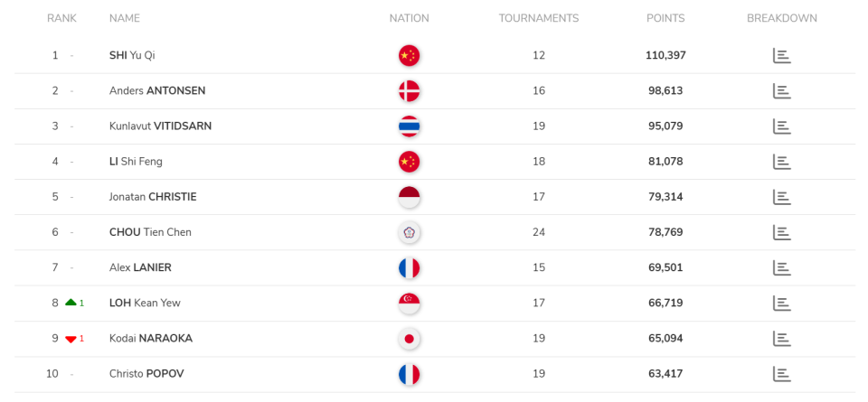The width and height of the screenshot is (868, 402).
Task: Select player name Kodai Naraoka
Action: 151,338
